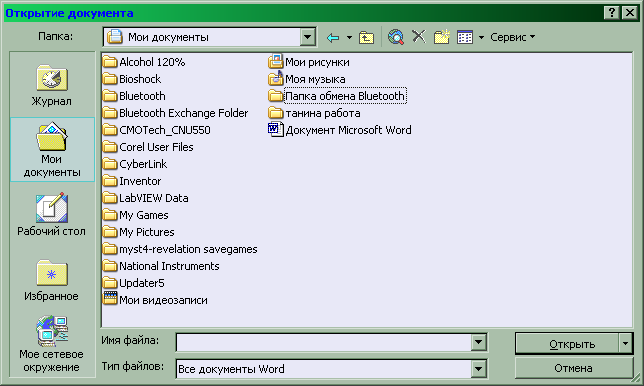Create a new folder via toolbar icon
The width and height of the screenshot is (644, 386).
442,37
